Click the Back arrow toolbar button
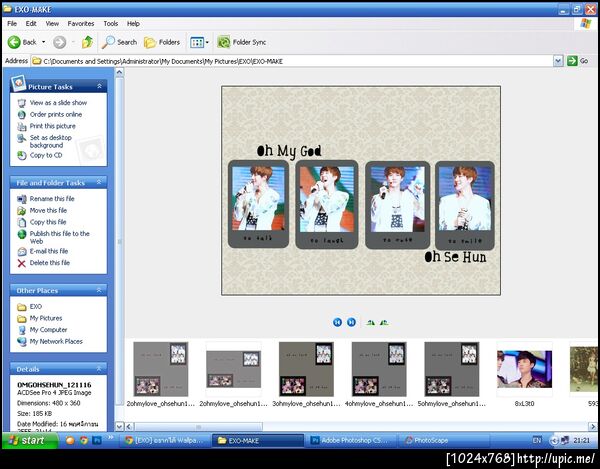The width and height of the screenshot is (600, 469). tap(21, 42)
